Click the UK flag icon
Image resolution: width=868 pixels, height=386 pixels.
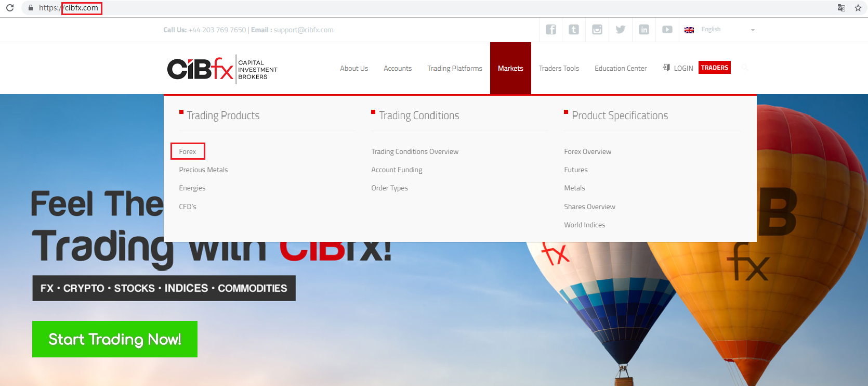[x=689, y=30]
